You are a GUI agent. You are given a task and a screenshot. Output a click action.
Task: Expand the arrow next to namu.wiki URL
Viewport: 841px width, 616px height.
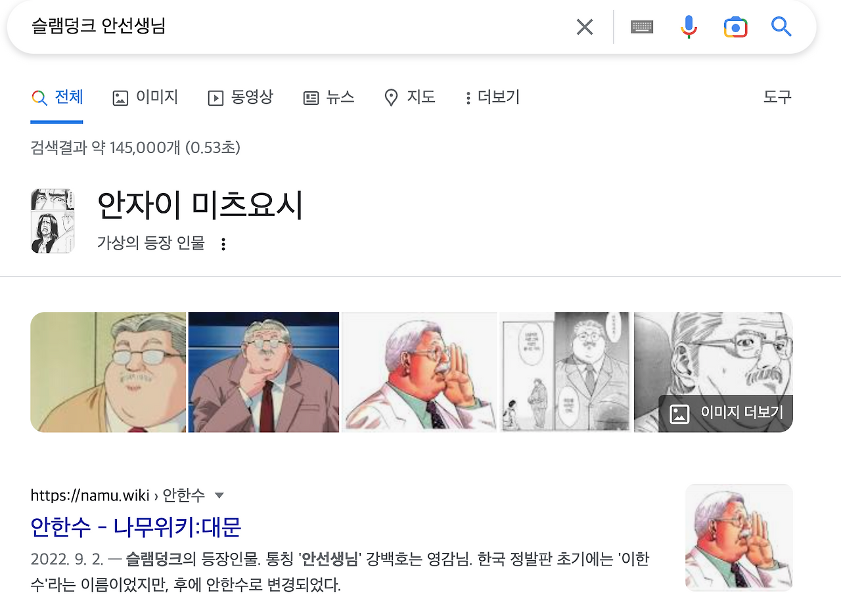coord(219,495)
